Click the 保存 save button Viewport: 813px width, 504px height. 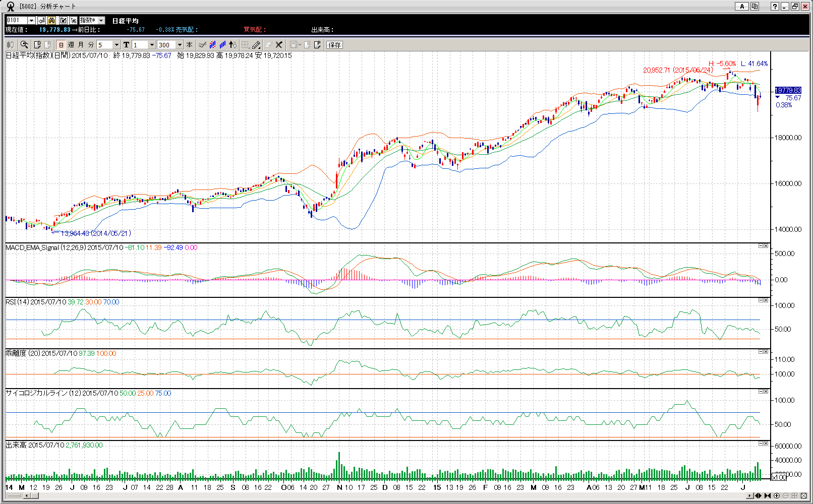click(x=334, y=45)
